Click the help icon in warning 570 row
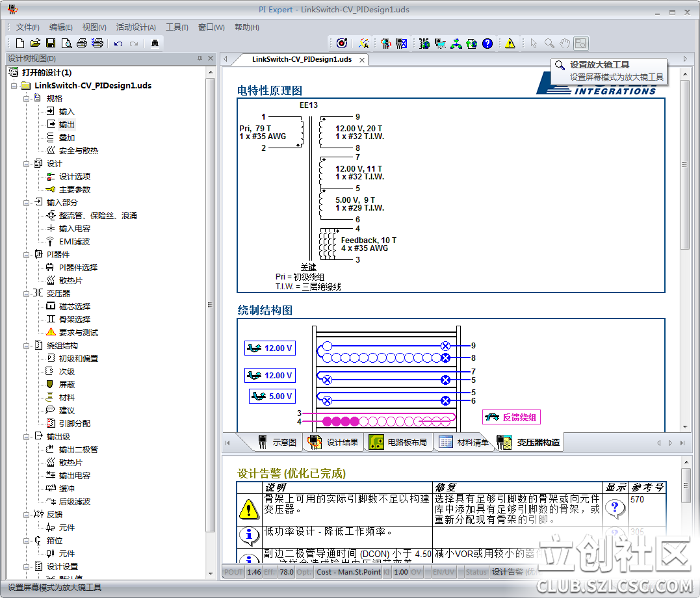700x598 pixels. pos(615,508)
